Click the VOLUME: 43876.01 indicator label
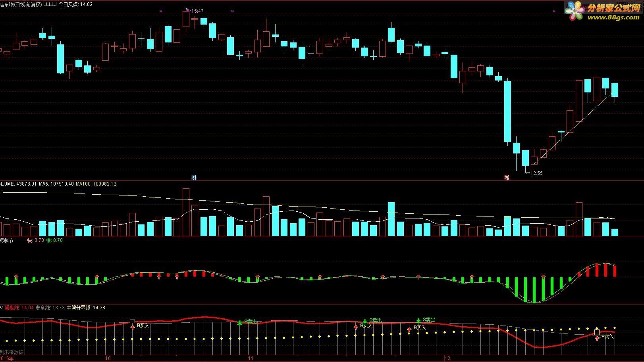 pos(18,184)
